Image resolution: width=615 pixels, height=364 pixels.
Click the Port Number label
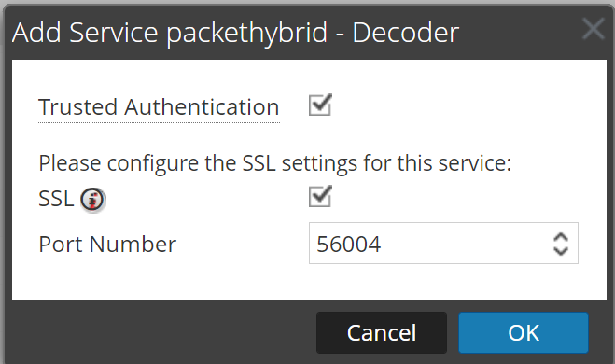(x=107, y=244)
